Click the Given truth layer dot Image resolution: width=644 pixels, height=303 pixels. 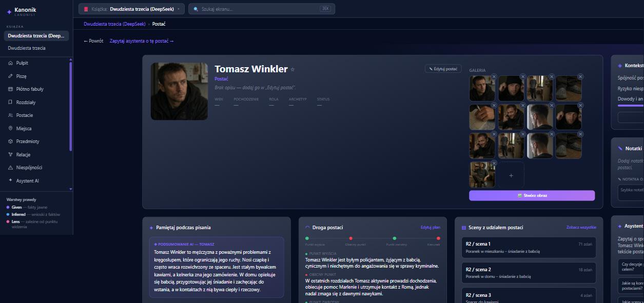click(x=8, y=207)
